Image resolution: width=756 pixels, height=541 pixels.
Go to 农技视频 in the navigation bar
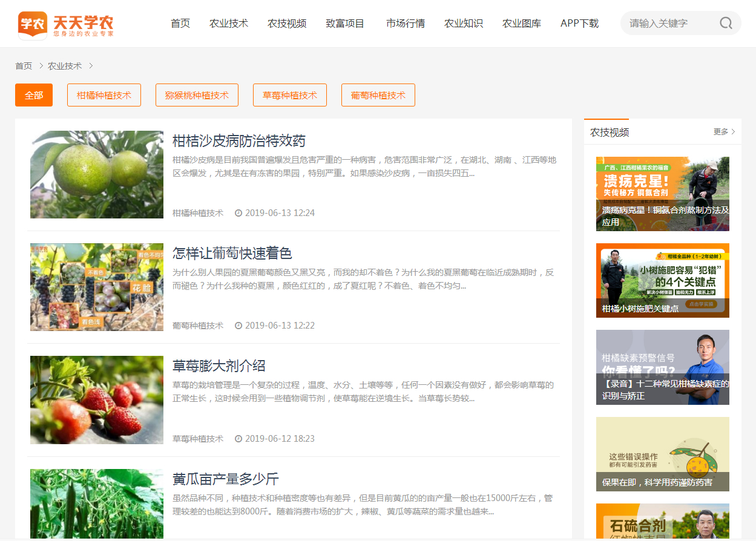pos(287,24)
